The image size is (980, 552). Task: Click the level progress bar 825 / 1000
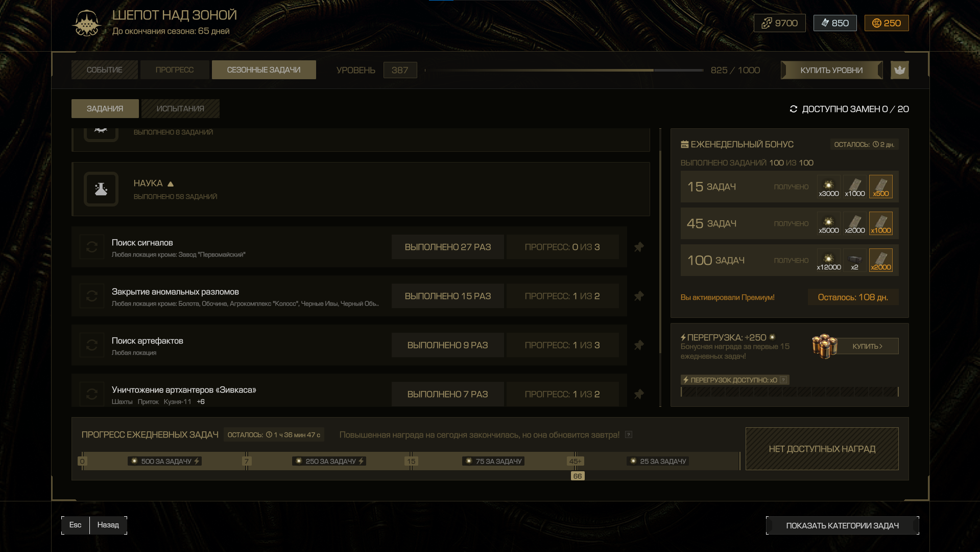564,70
